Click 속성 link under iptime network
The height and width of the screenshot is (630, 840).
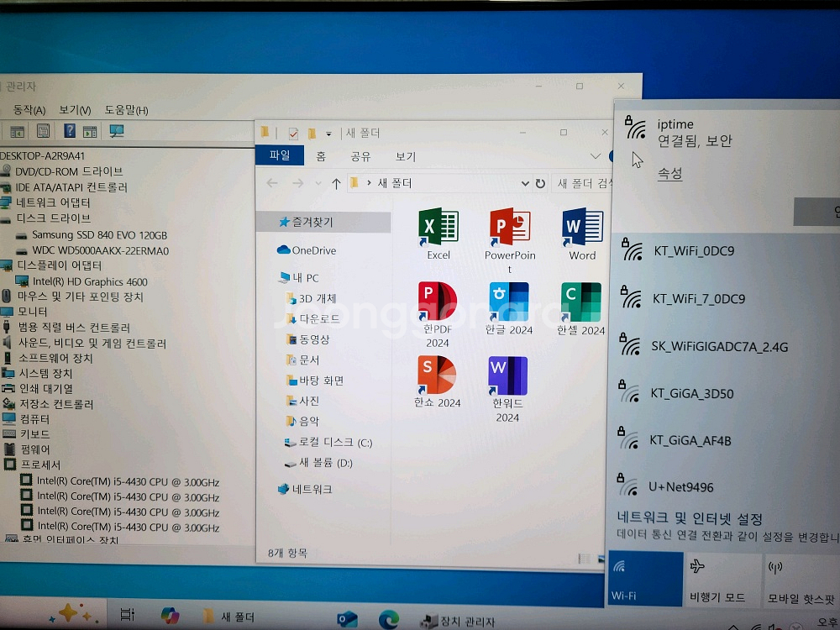coord(669,174)
